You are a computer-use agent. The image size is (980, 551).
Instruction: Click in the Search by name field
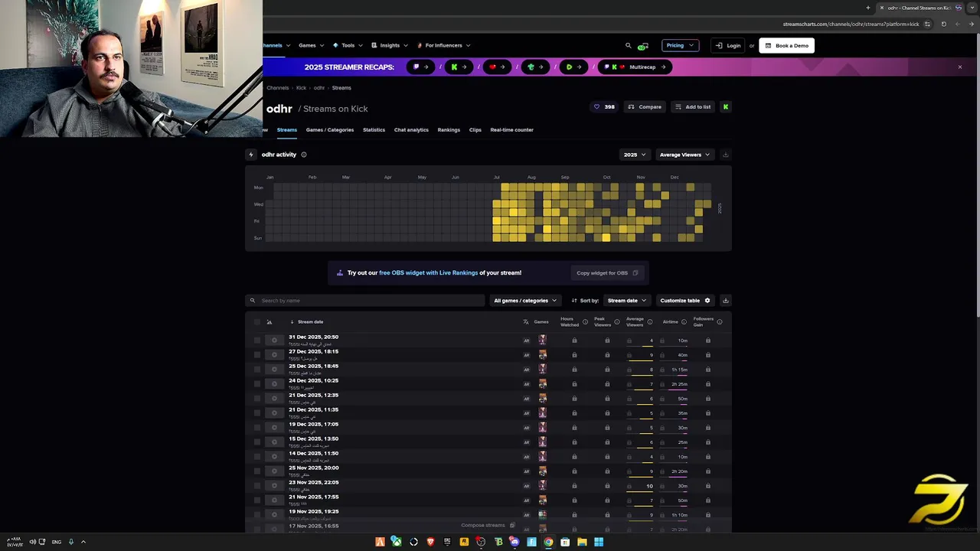[366, 301]
